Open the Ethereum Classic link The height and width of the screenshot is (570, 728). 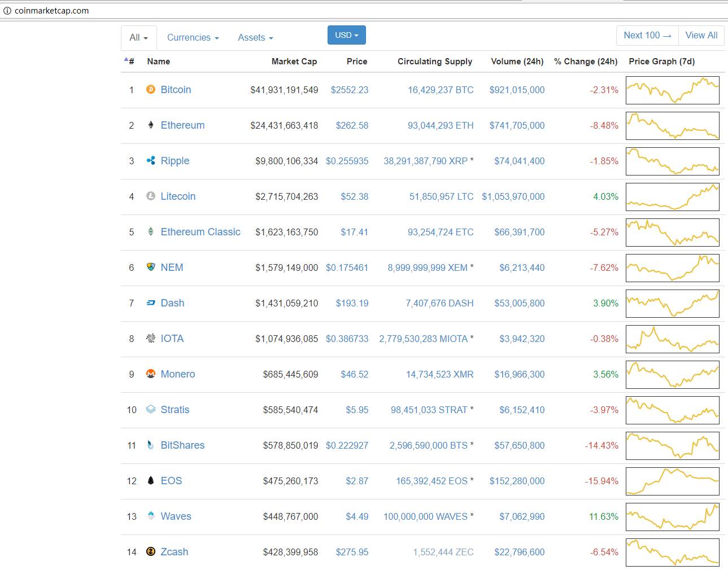point(200,231)
